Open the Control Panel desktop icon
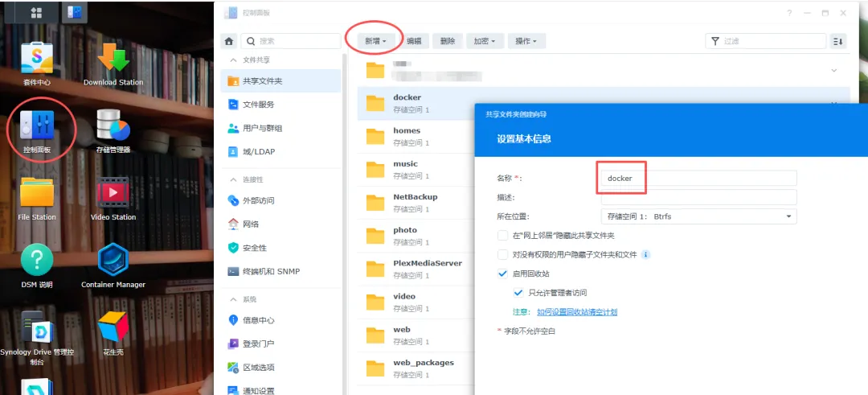 [36, 131]
